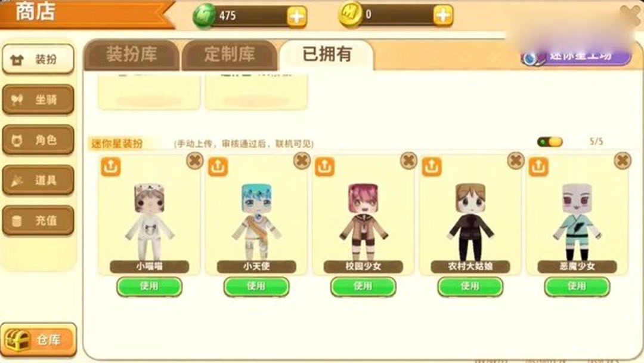Add gold M coins with plus icon
This screenshot has width=644, height=363.
(x=442, y=16)
